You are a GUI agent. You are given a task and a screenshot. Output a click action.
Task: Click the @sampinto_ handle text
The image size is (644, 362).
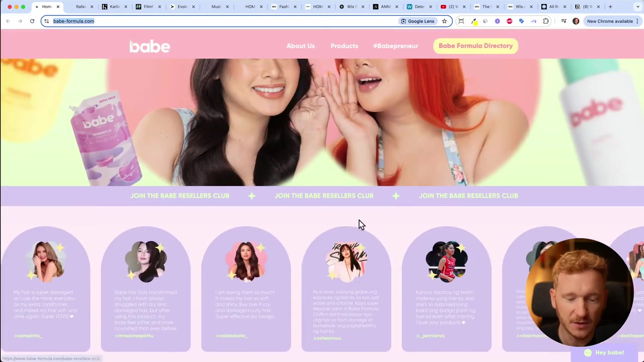click(x=28, y=335)
